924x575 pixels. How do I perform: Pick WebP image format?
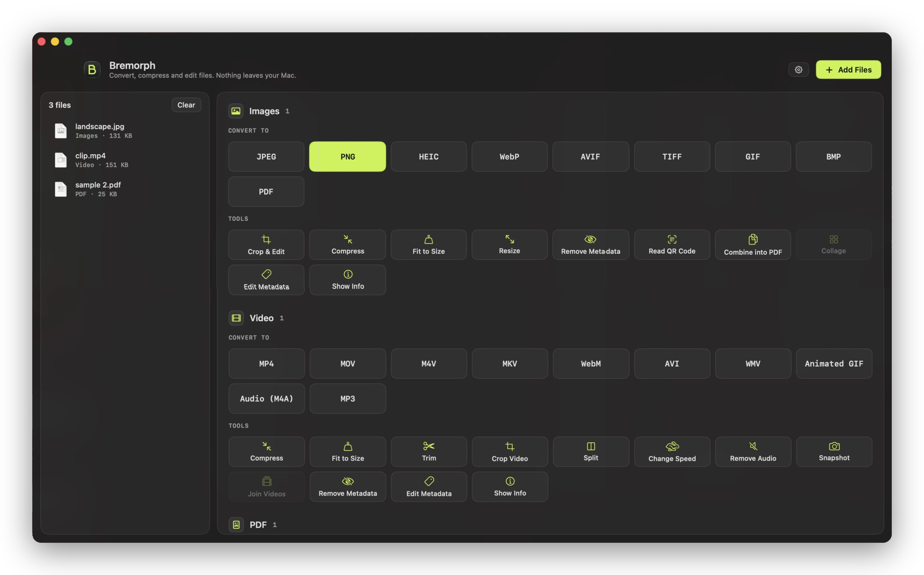click(x=509, y=157)
